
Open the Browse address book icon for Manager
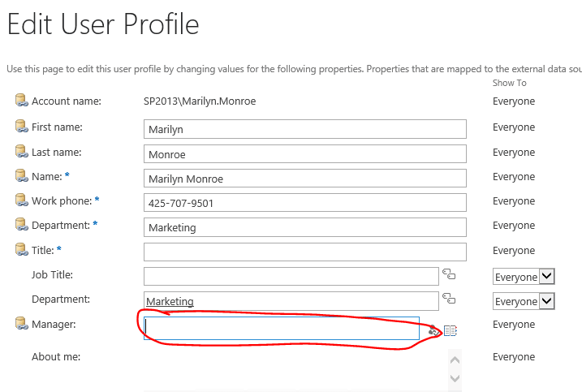coord(451,330)
